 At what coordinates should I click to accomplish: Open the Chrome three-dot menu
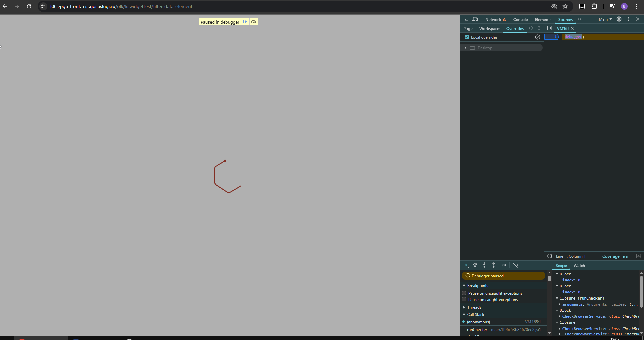(x=637, y=6)
